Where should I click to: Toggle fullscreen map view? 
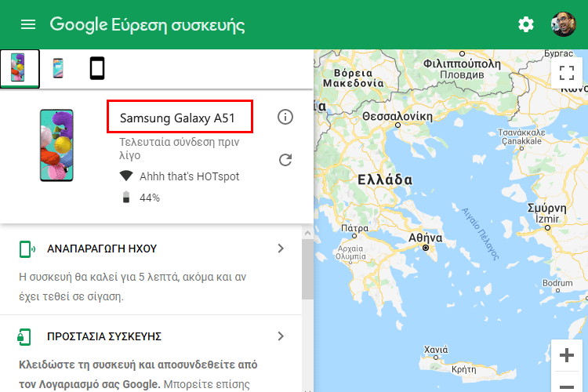(x=567, y=73)
